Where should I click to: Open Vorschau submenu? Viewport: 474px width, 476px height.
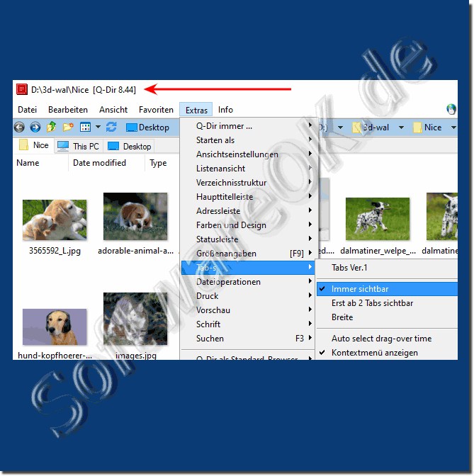pyautogui.click(x=249, y=310)
